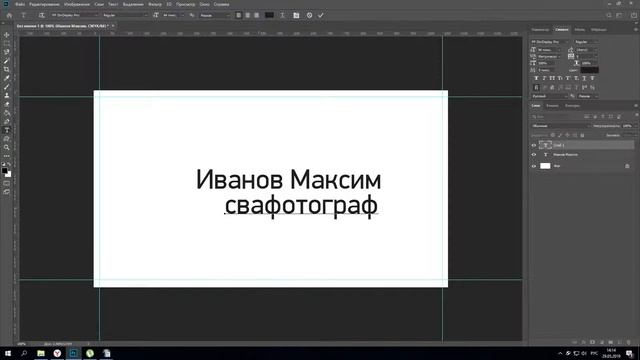Switch to the Каналы tab
The height and width of the screenshot is (360, 640).
(552, 106)
